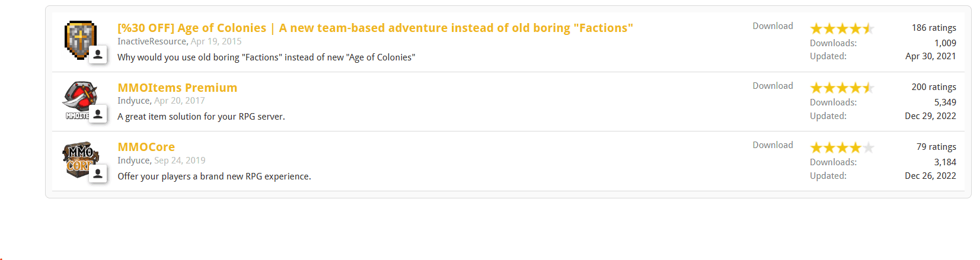The image size is (980, 260).
Task: Click the Age of Colonies star rating
Action: coord(842,28)
